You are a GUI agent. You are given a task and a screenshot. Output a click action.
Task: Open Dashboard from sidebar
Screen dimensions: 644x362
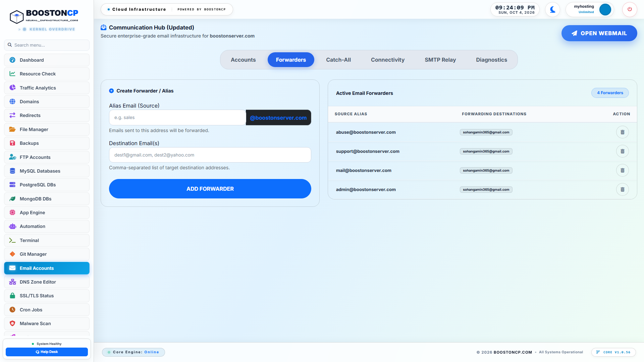tap(47, 60)
